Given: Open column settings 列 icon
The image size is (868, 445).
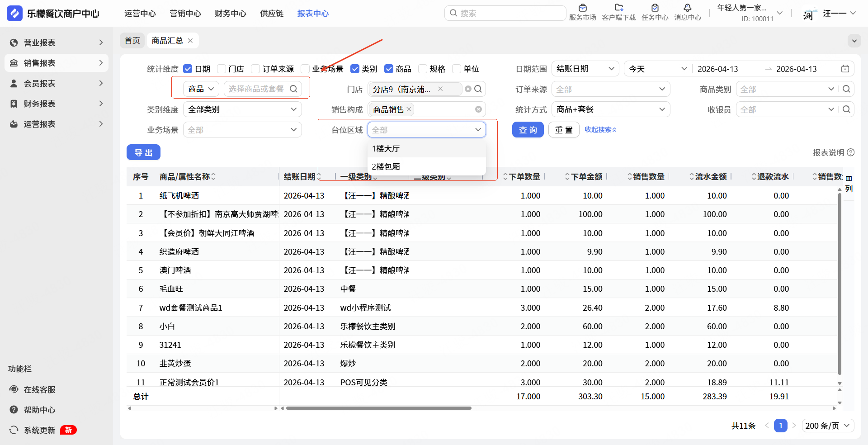Looking at the screenshot, I should 849,183.
